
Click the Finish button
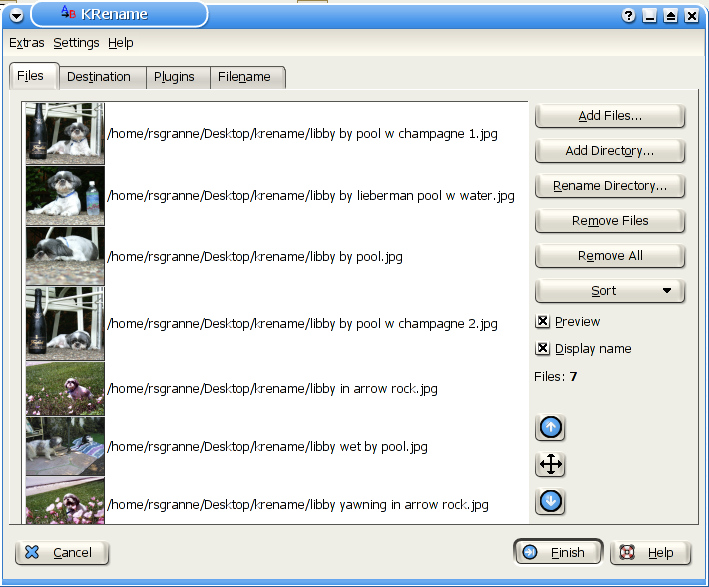click(558, 553)
